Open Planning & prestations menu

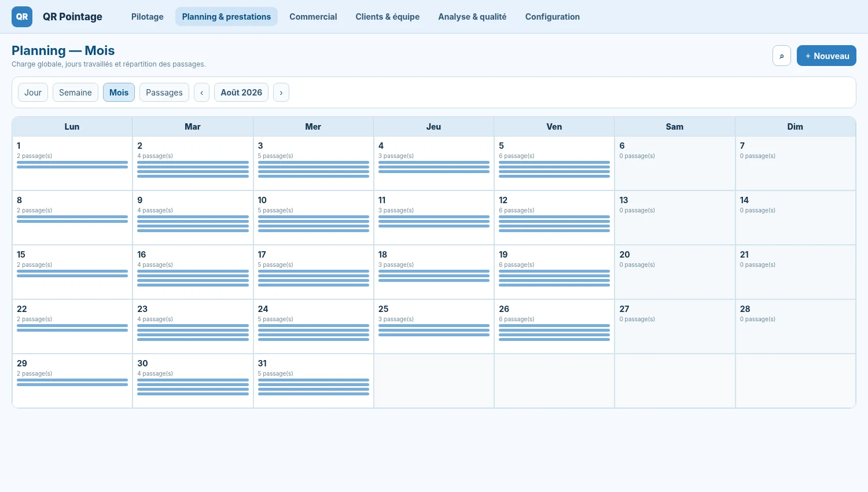click(x=226, y=17)
